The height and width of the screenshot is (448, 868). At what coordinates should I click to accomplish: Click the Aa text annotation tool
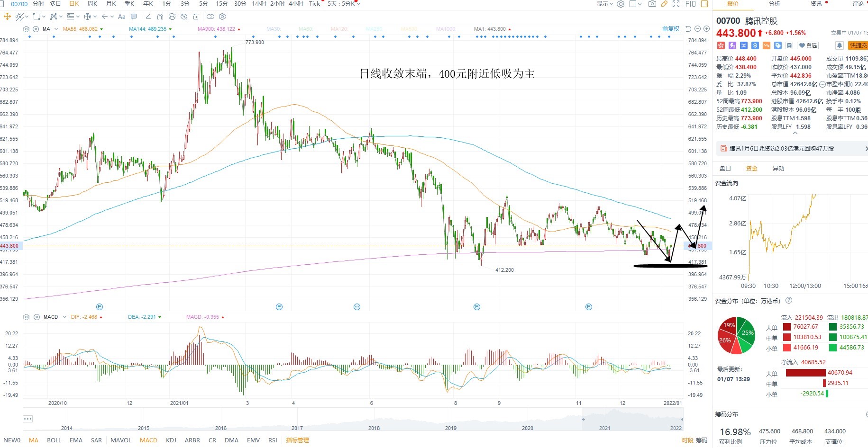tap(121, 17)
